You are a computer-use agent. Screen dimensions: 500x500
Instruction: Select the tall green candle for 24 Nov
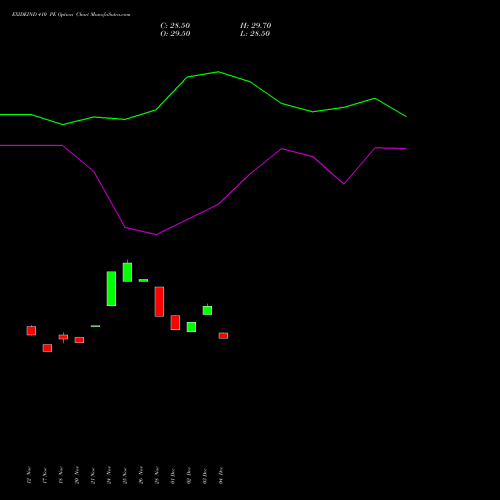pyautogui.click(x=111, y=289)
